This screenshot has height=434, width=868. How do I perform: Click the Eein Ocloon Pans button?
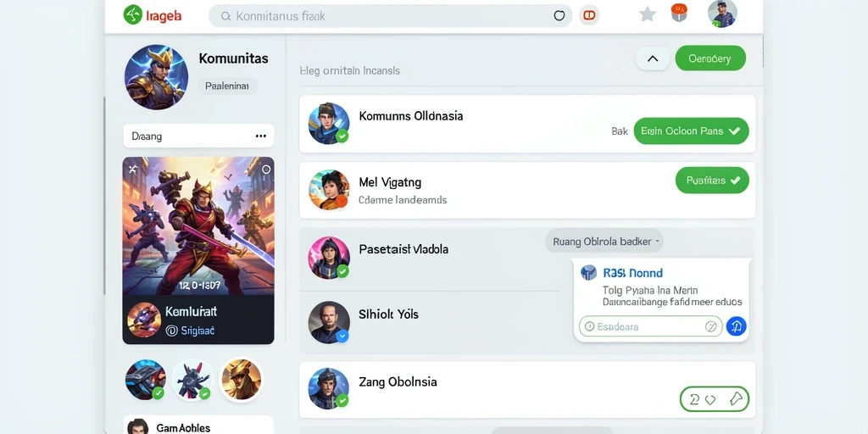pos(691,131)
